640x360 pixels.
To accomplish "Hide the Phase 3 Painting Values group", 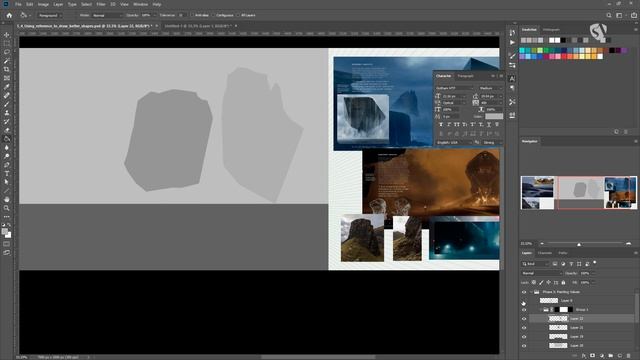I will coord(524,292).
